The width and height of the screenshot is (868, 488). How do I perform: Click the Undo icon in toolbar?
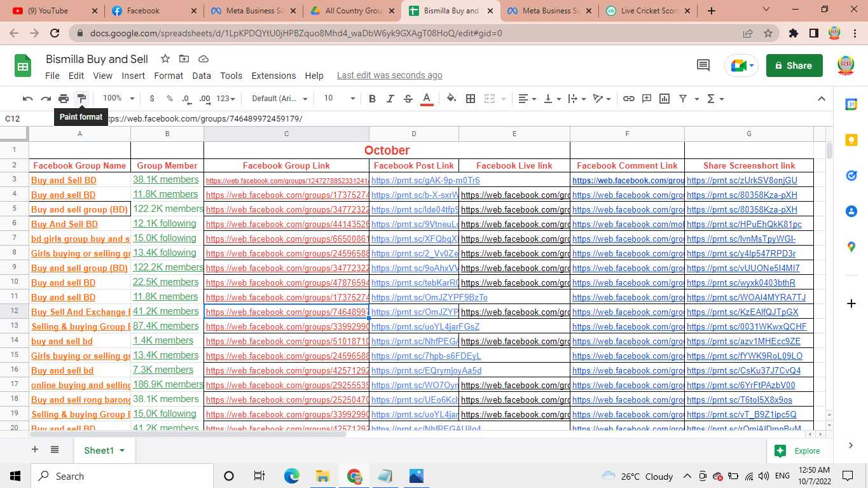point(27,99)
